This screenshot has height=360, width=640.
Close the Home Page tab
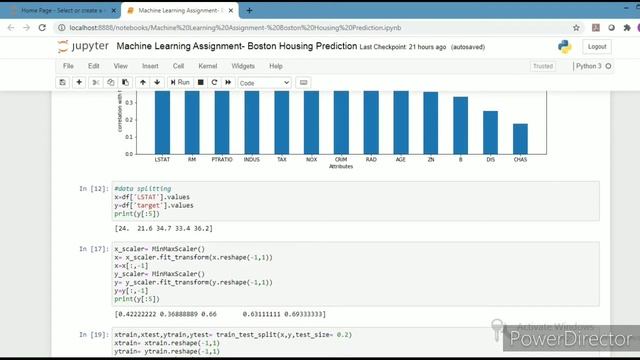coord(113,11)
